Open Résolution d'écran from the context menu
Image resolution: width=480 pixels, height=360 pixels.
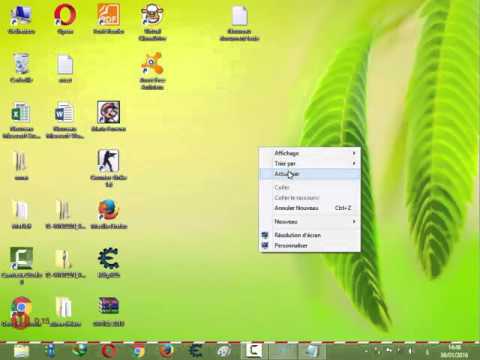click(x=310, y=235)
